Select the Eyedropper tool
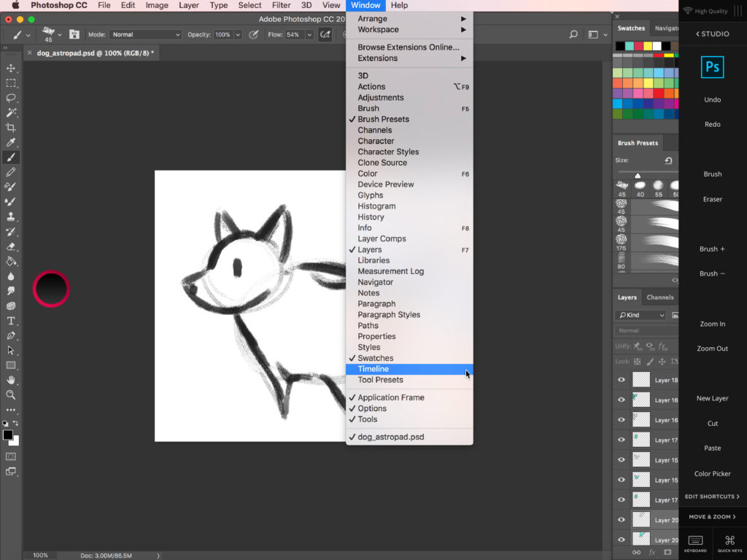The height and width of the screenshot is (560, 747). pyautogui.click(x=11, y=142)
